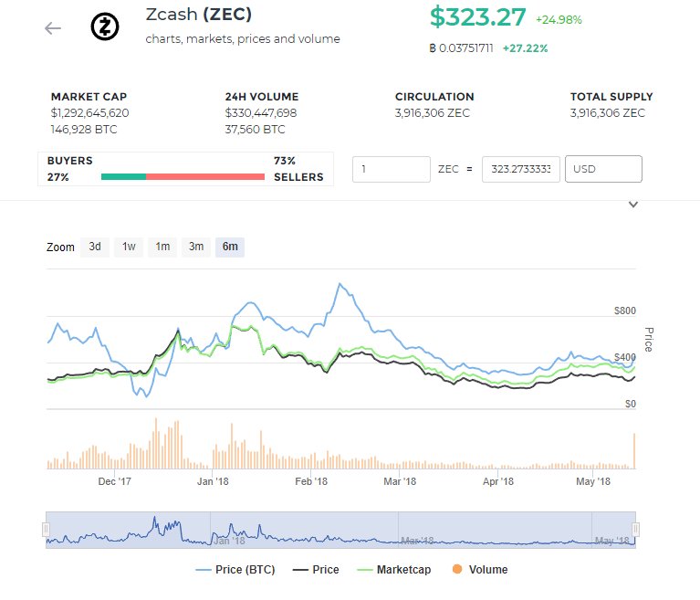Click the $800 price axis label
The width and height of the screenshot is (700, 600).
pos(625,311)
